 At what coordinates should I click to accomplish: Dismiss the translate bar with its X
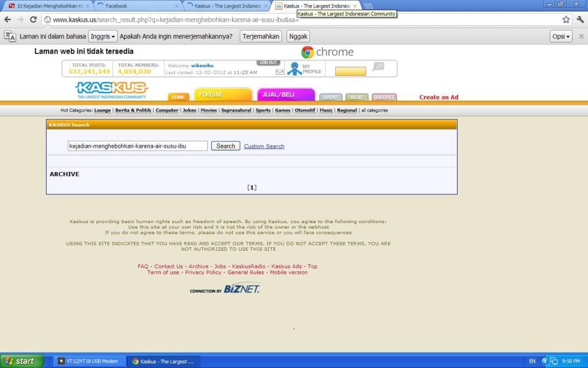[581, 36]
